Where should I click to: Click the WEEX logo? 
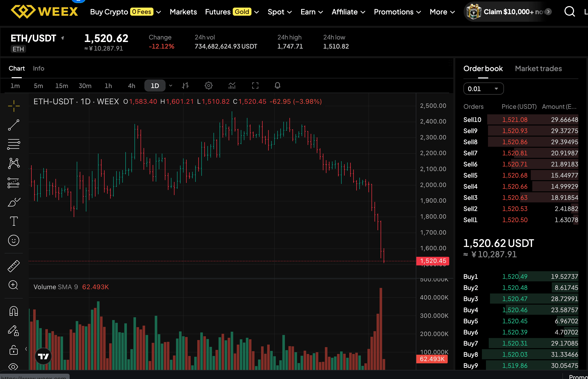tap(45, 12)
